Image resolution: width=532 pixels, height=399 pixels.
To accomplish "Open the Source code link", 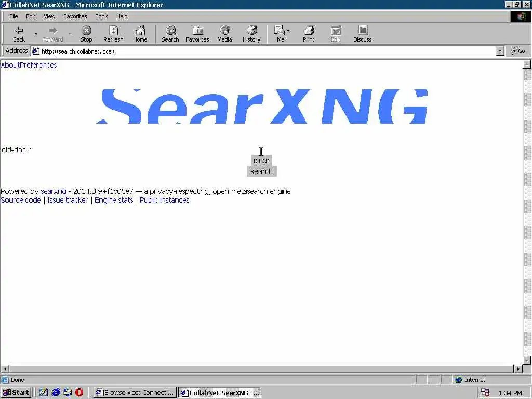I will click(x=21, y=200).
